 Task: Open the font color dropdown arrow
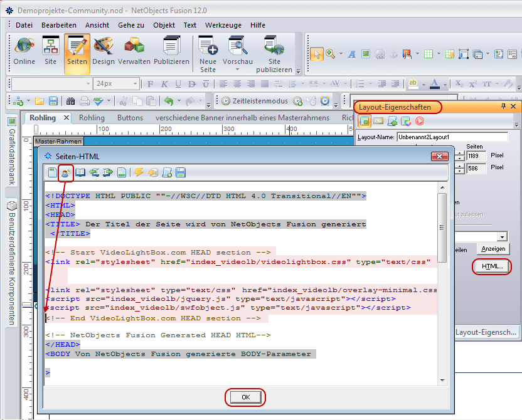click(445, 85)
